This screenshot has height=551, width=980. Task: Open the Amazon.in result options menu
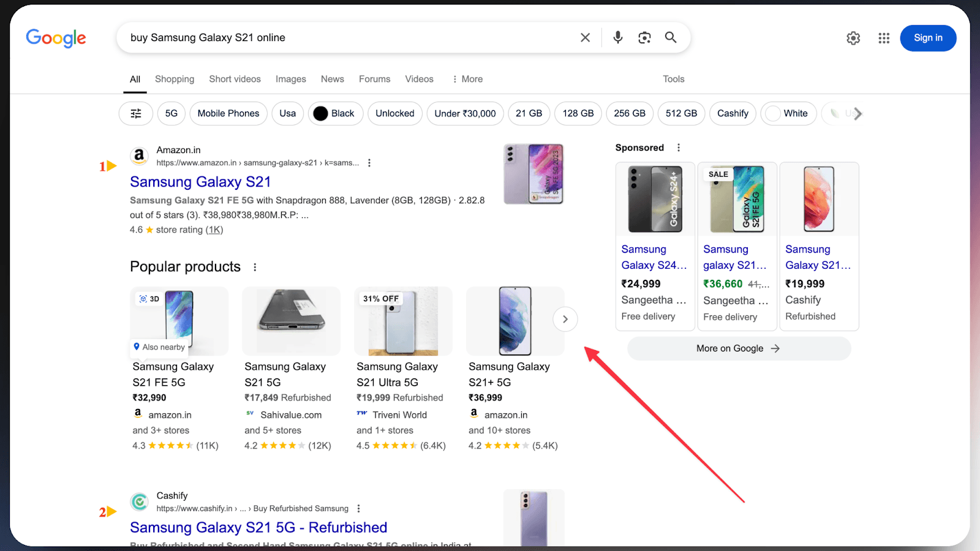369,163
